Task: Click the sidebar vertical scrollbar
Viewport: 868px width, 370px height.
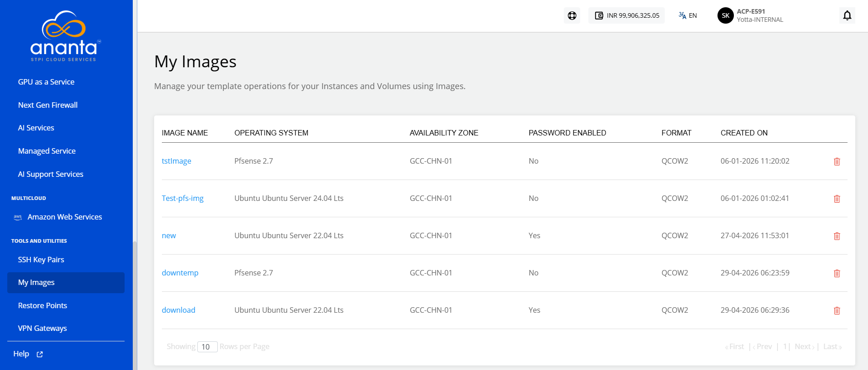Action: 135,305
